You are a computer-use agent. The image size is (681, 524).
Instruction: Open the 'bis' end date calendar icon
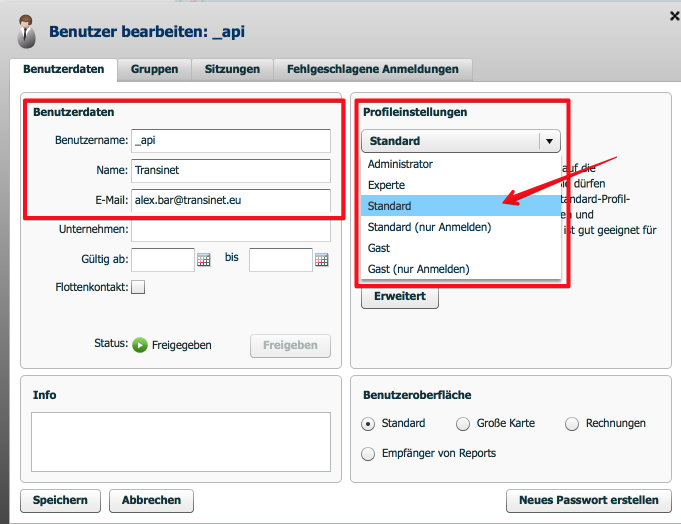pyautogui.click(x=322, y=260)
